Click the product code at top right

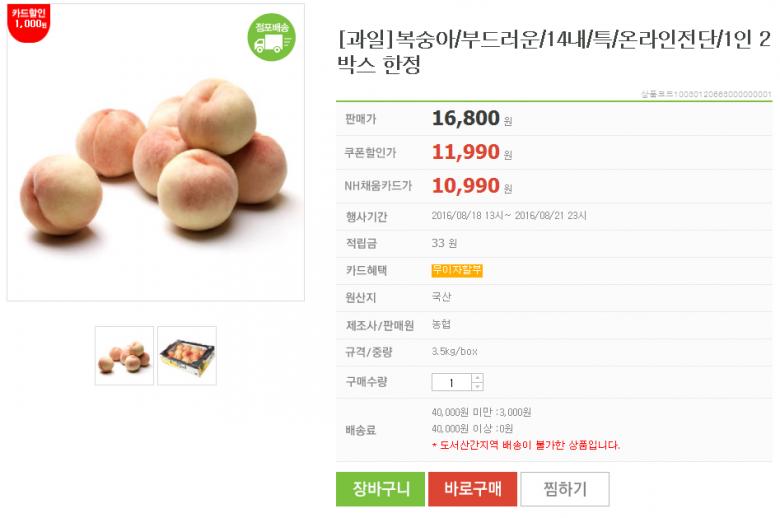pyautogui.click(x=706, y=94)
